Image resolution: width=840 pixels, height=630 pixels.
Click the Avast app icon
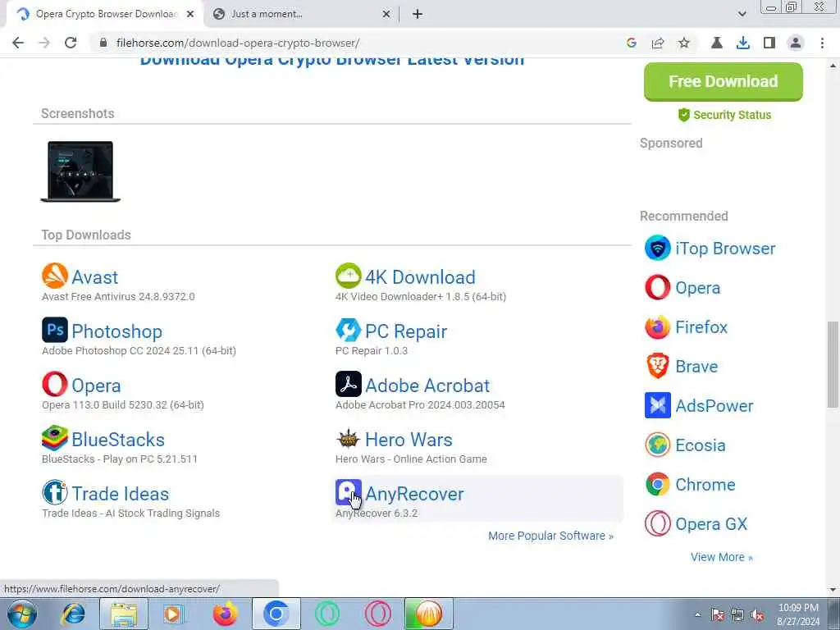(x=55, y=276)
